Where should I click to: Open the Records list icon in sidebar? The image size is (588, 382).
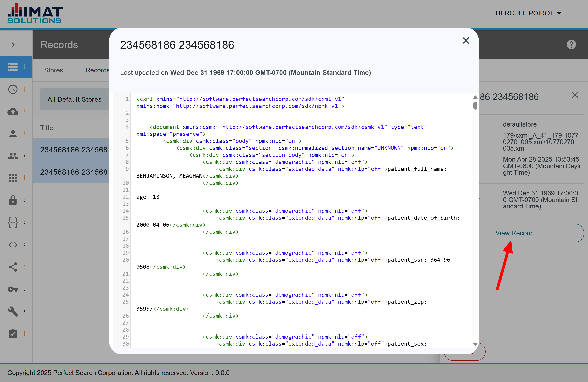[x=13, y=67]
